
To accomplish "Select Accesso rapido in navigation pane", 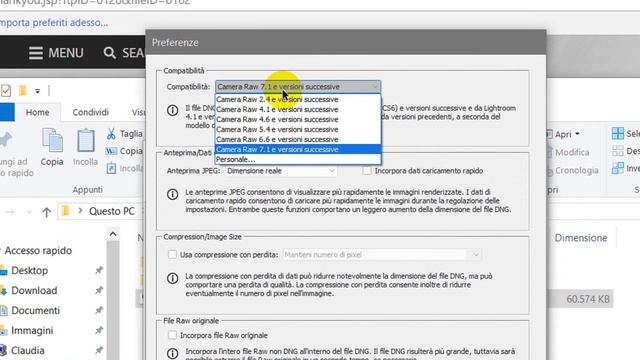I will tap(38, 251).
